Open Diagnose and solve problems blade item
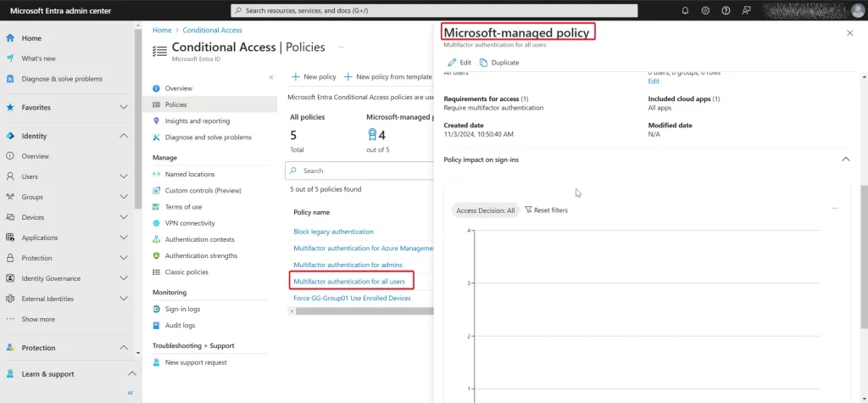 coord(210,137)
